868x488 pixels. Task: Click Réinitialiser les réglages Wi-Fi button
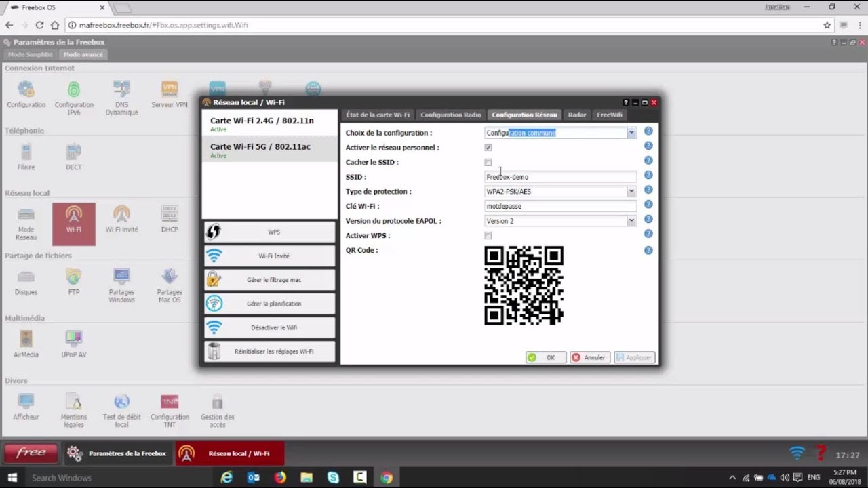click(269, 351)
